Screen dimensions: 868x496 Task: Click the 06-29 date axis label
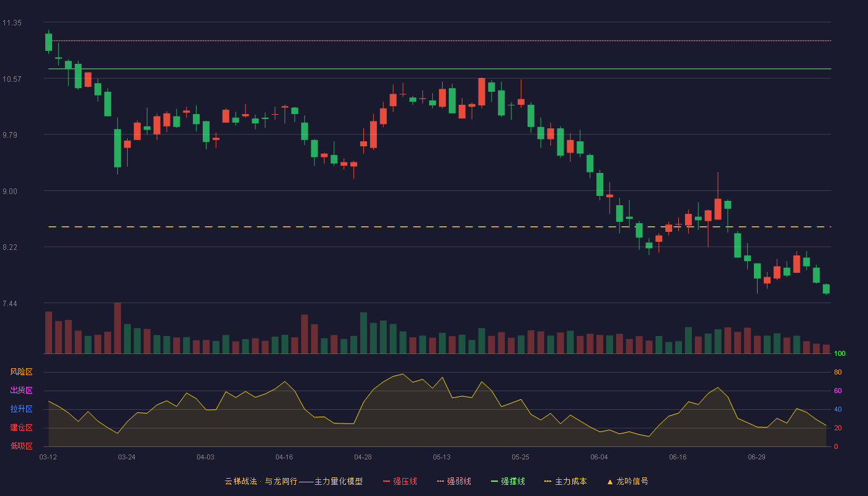tap(756, 457)
